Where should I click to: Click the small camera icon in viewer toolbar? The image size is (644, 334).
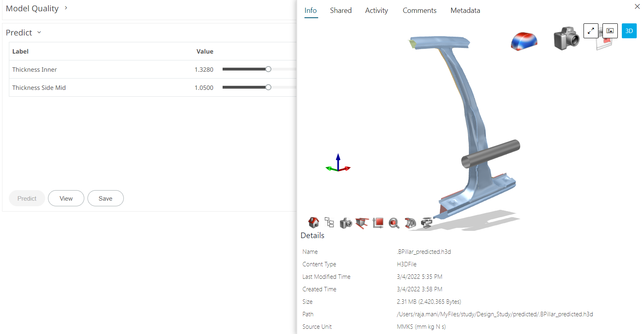click(x=346, y=223)
